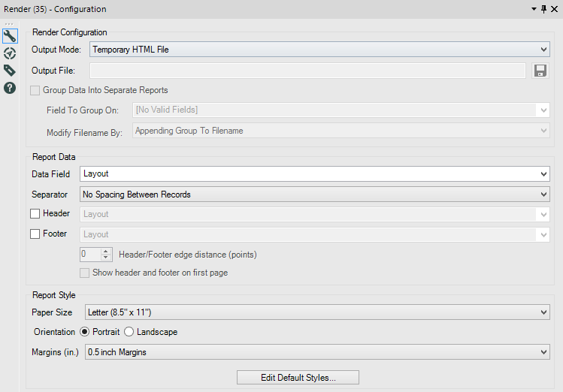Close the Render Configuration panel

[x=555, y=9]
